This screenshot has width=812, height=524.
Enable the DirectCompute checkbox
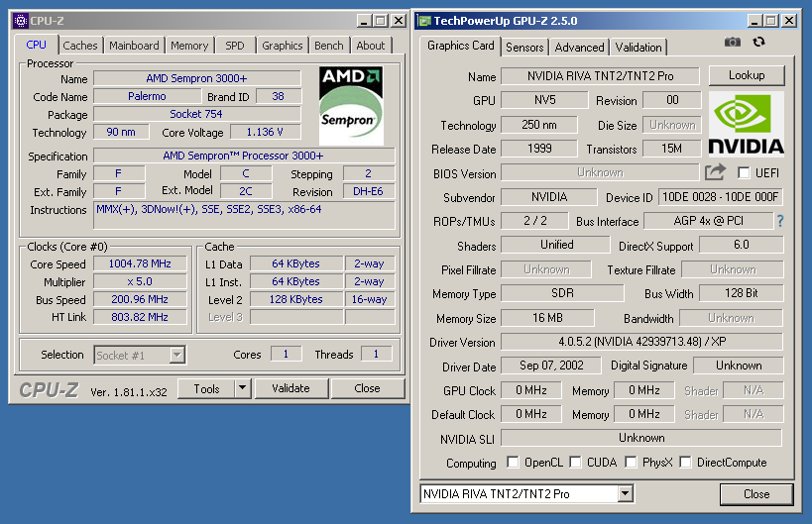685,462
